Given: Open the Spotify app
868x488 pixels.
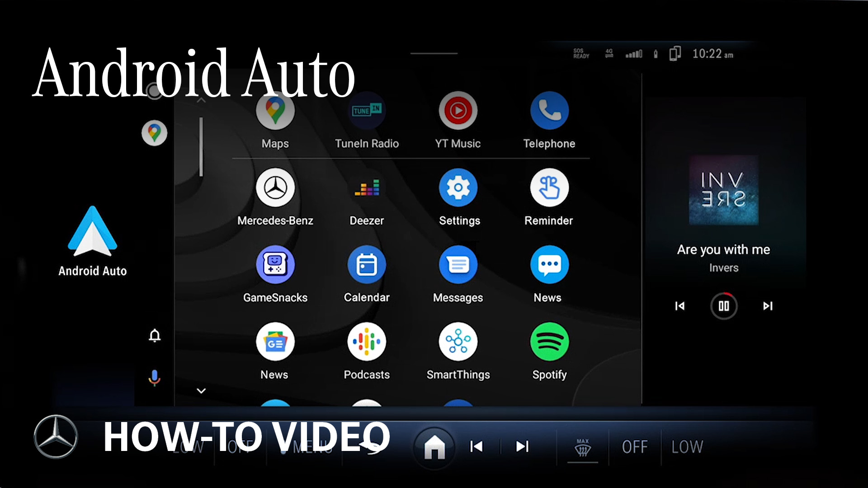Looking at the screenshot, I should point(549,342).
